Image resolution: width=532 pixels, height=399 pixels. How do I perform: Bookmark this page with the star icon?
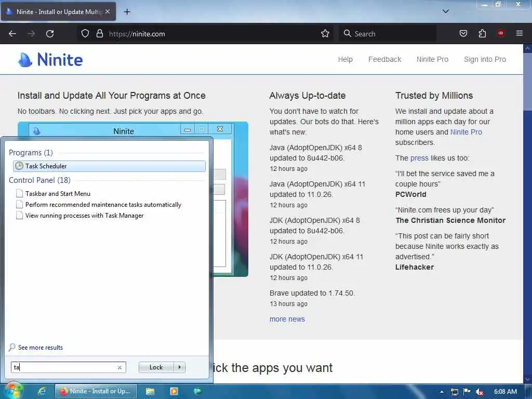[325, 34]
